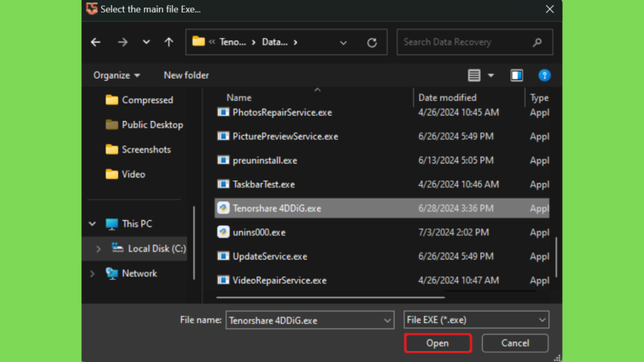The image size is (644, 362).
Task: Click the TaskbarTest.exe file icon
Action: click(x=223, y=184)
